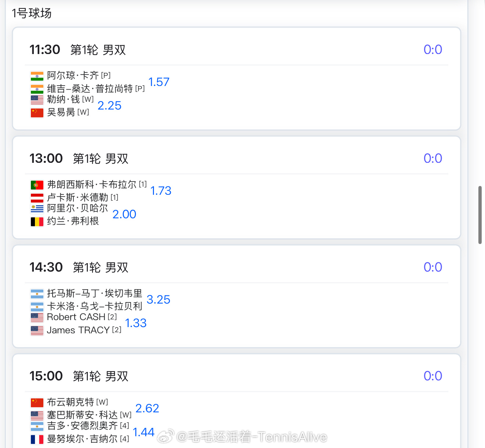
Task: Select odds 2.62 for 布云朝克特 pair
Action: (x=147, y=408)
